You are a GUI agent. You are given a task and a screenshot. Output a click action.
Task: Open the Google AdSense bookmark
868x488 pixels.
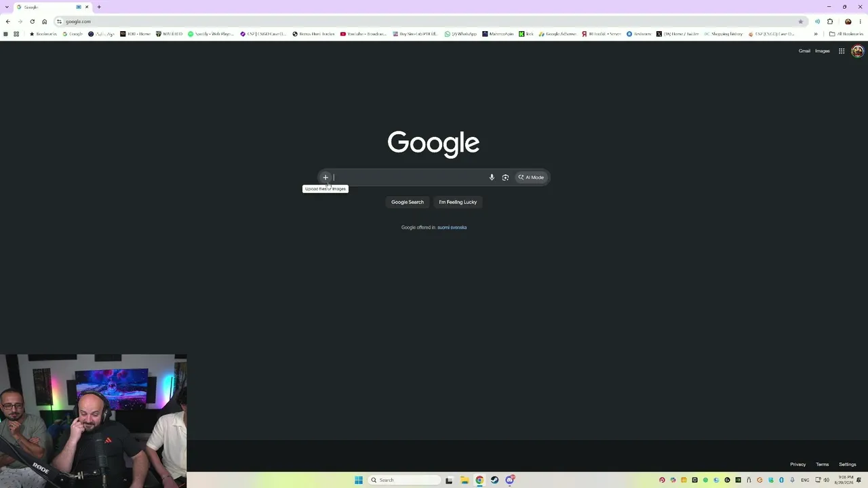557,34
